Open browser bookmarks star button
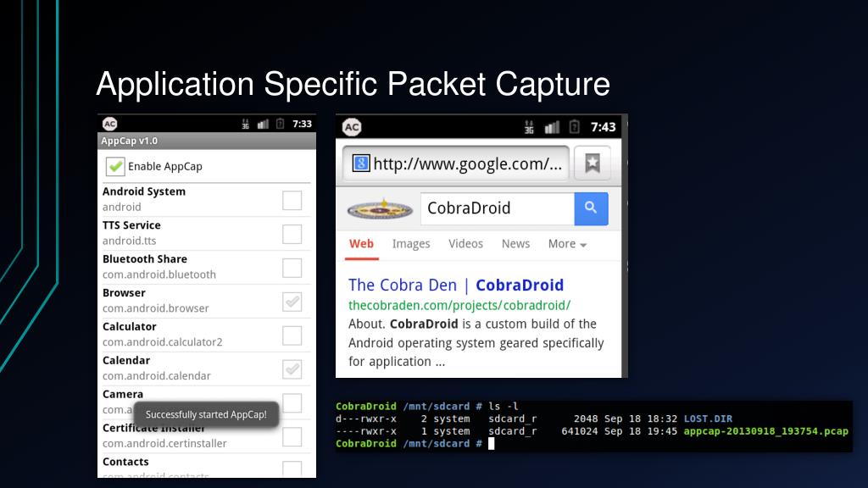868x488 pixels. click(593, 163)
